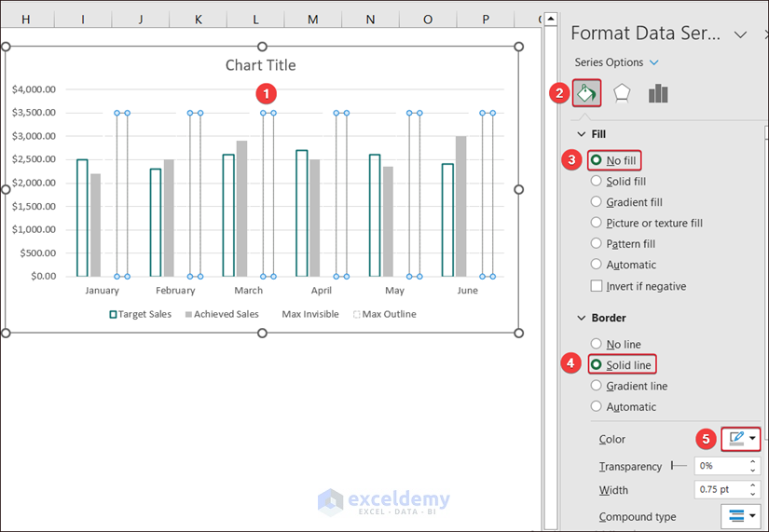The image size is (769, 532).
Task: Open the Compound type dropdown
Action: pos(740,516)
